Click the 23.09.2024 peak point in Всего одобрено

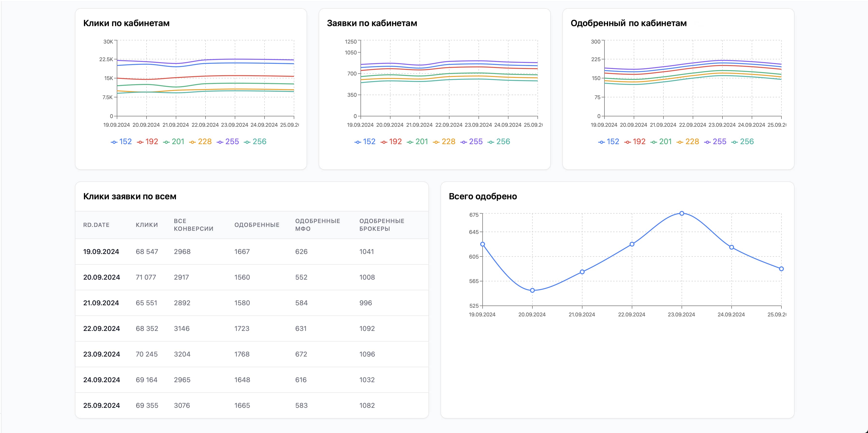point(682,213)
